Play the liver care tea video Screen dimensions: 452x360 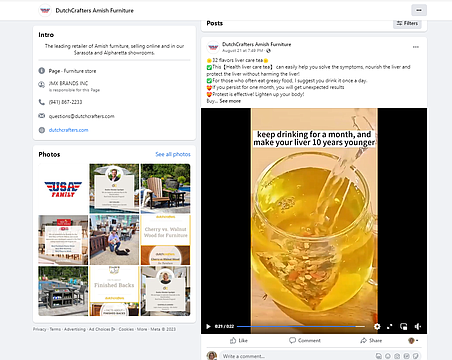coord(208,326)
